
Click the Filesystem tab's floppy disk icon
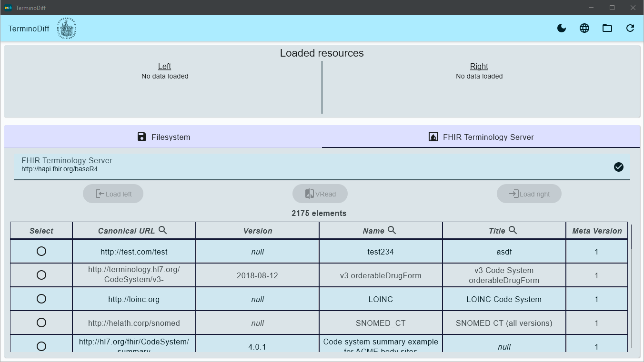[x=142, y=137]
